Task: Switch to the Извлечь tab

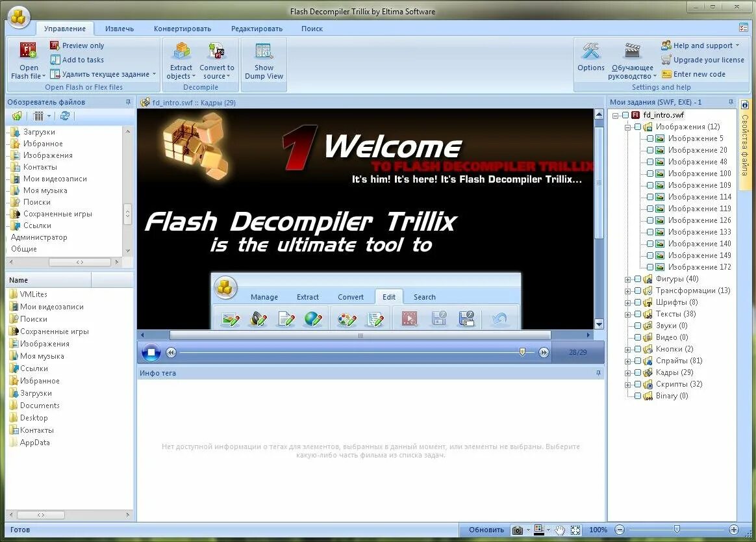Action: coord(120,29)
